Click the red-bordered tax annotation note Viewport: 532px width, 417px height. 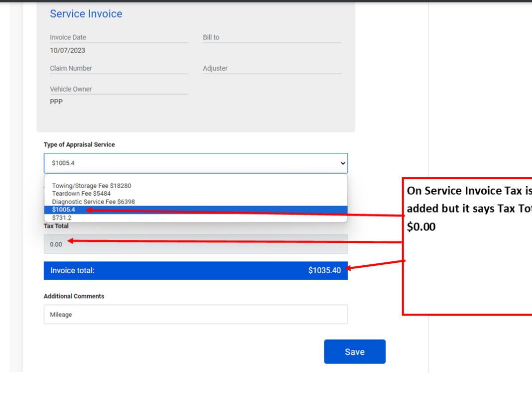coord(467,246)
